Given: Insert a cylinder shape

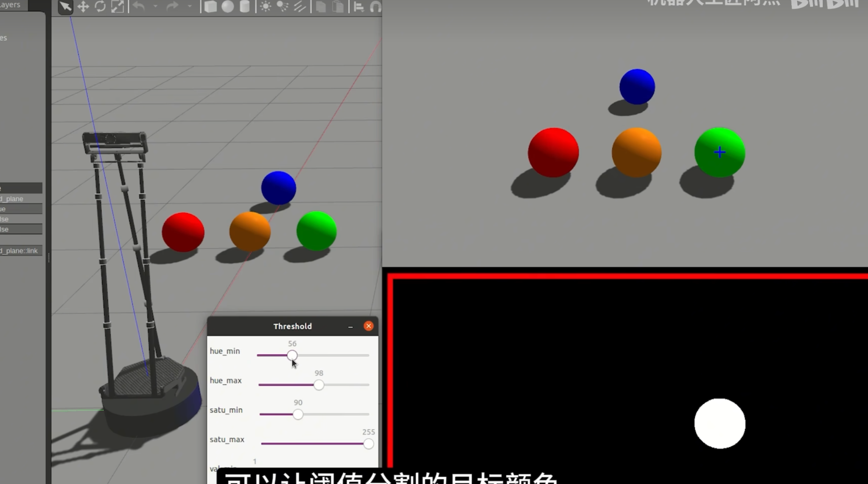Looking at the screenshot, I should (245, 6).
